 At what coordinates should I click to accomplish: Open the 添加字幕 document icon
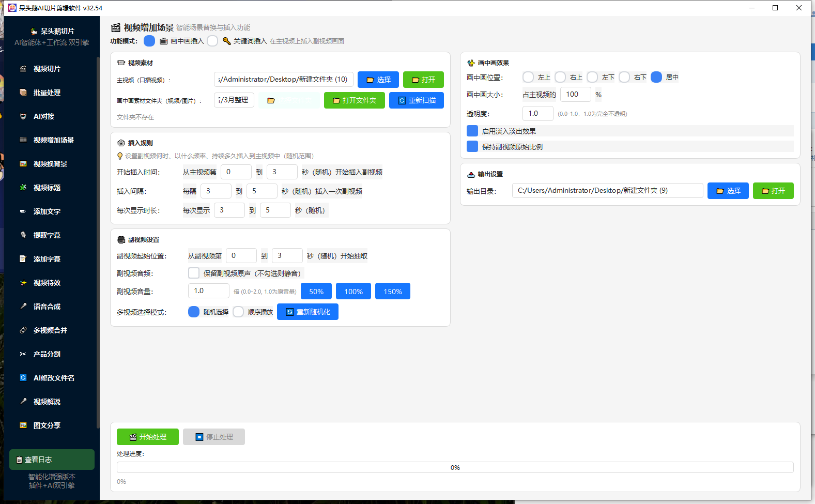pyautogui.click(x=23, y=259)
